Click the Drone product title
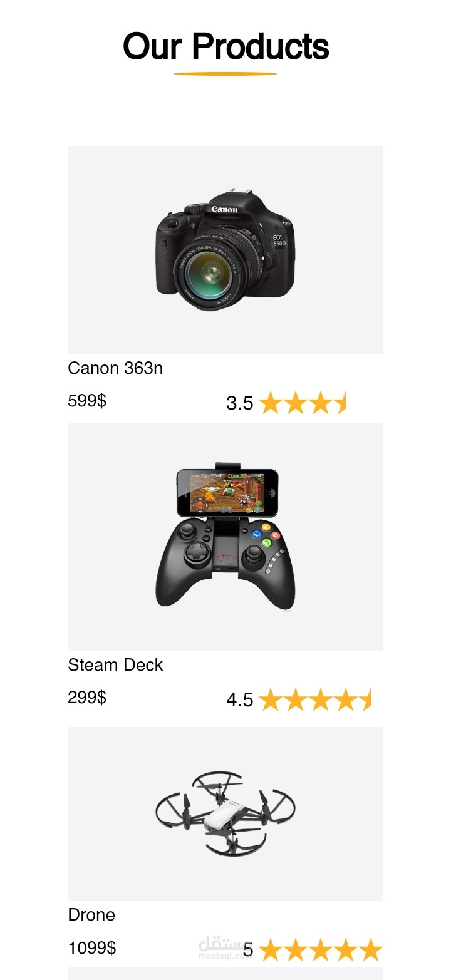The height and width of the screenshot is (980, 451). pos(91,915)
